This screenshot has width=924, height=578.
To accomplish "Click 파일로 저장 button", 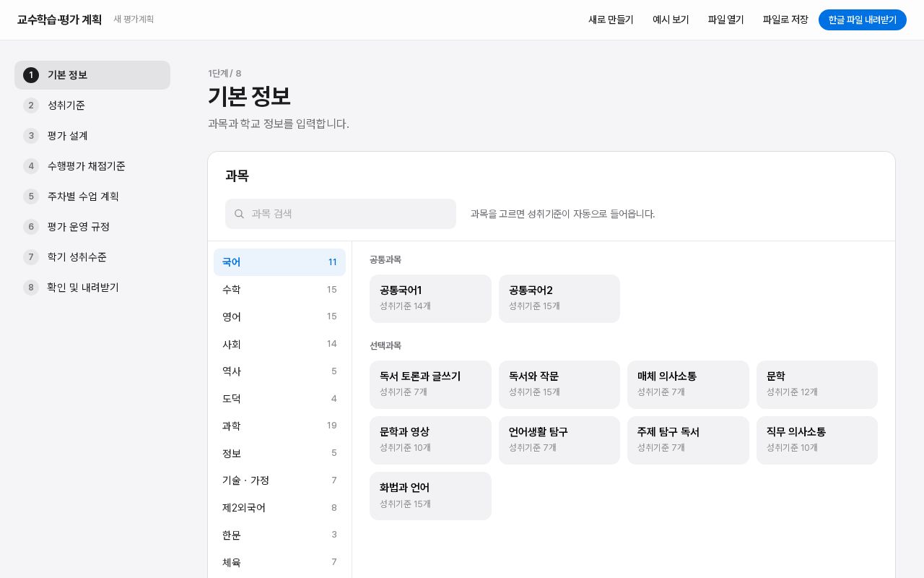I will tap(785, 20).
